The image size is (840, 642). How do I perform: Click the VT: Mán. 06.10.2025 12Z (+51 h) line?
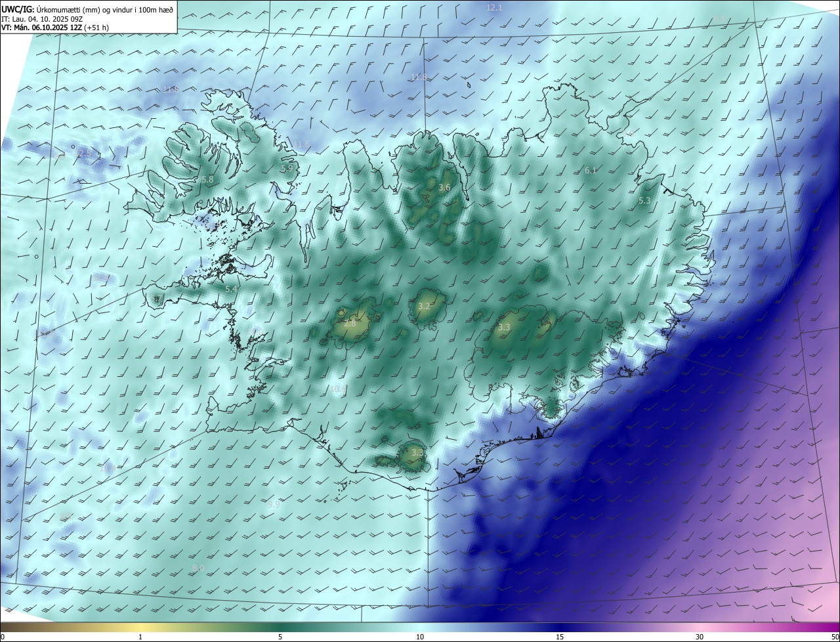pos(55,28)
